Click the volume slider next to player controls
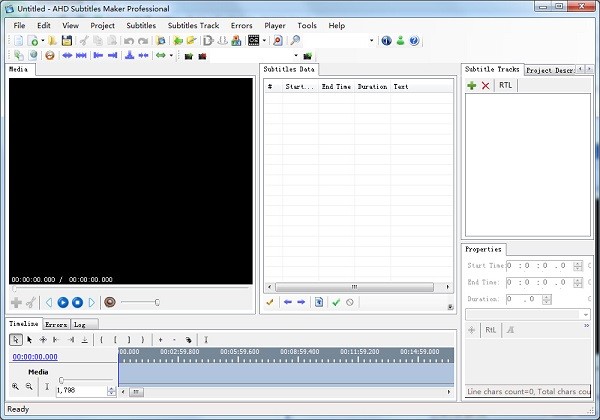Image resolution: width=600 pixels, height=420 pixels. tap(140, 302)
